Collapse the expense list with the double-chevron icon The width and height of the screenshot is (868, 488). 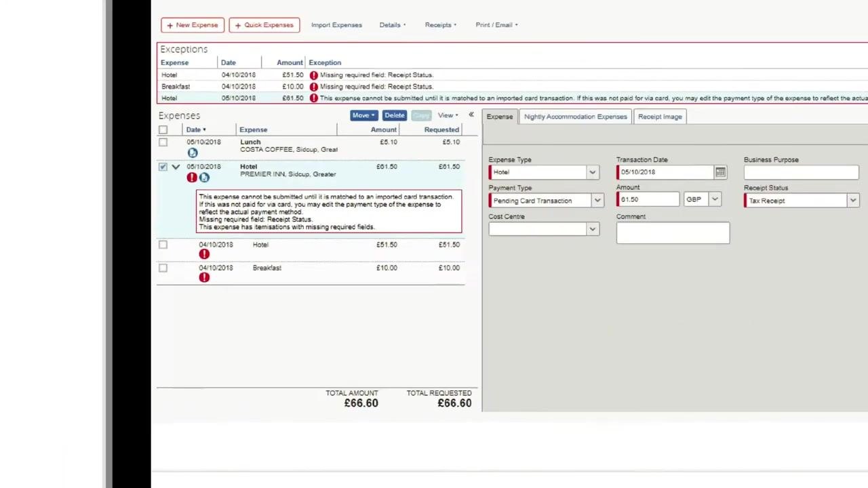coord(471,115)
